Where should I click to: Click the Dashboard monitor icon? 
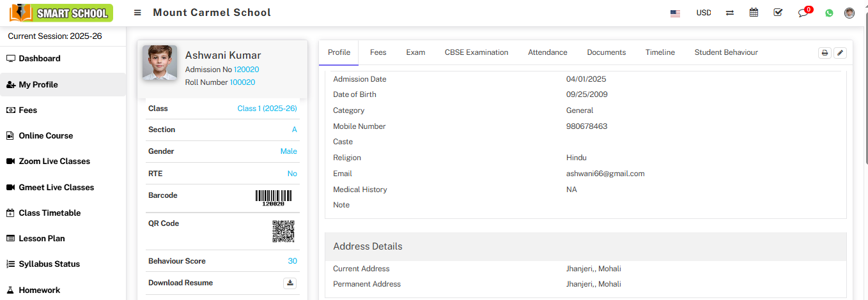(10, 58)
